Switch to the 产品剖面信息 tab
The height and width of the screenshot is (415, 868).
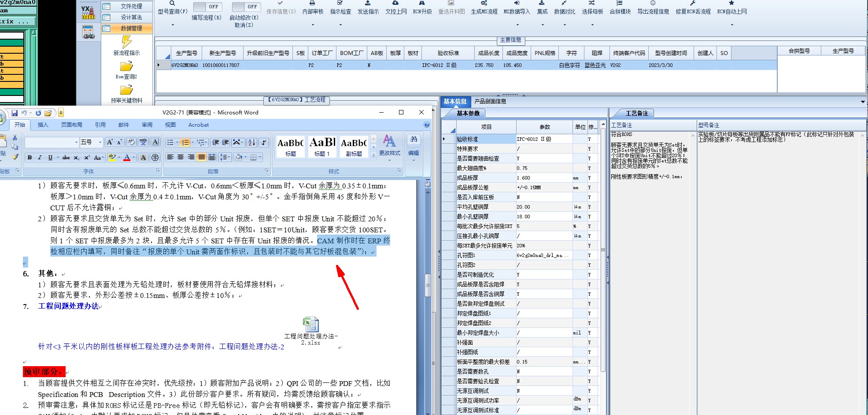point(490,101)
